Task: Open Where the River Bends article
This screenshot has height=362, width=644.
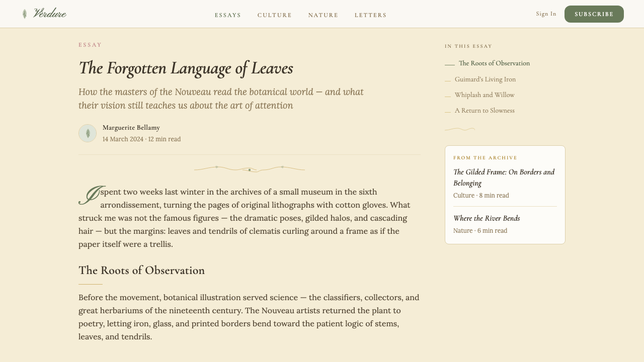Action: click(x=487, y=218)
